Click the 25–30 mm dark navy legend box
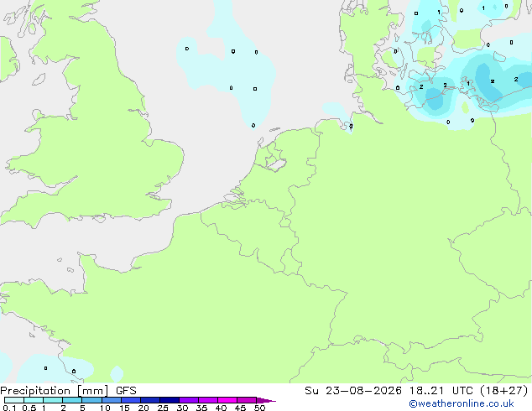532x411 pixels. (170, 400)
